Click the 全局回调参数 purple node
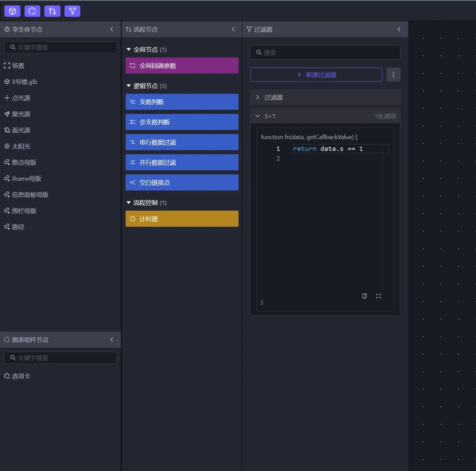 (182, 66)
